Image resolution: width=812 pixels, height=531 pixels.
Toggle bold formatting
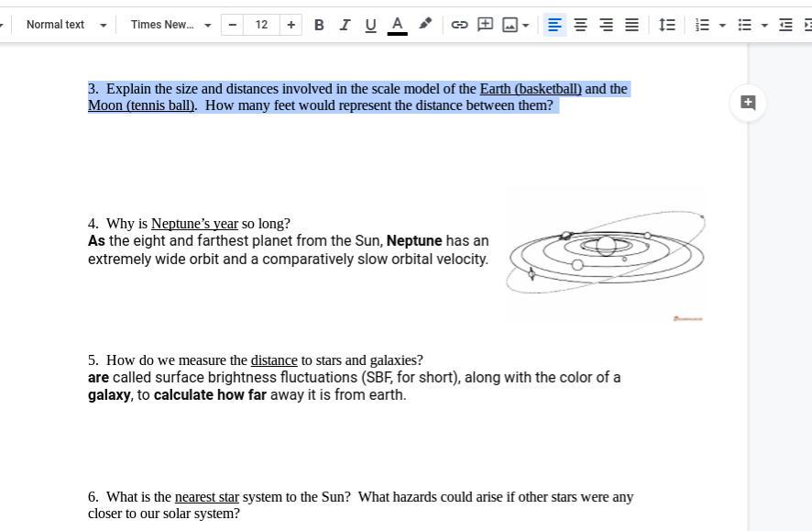click(319, 25)
